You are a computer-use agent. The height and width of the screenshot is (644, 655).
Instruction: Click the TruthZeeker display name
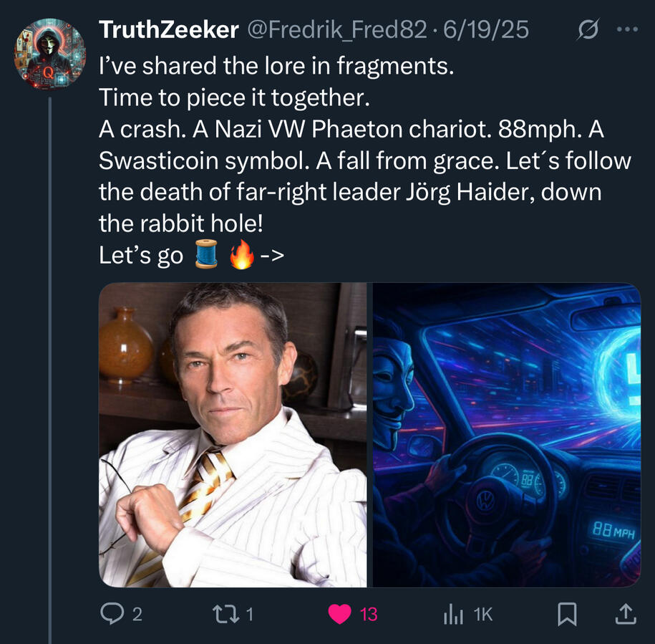(x=168, y=30)
